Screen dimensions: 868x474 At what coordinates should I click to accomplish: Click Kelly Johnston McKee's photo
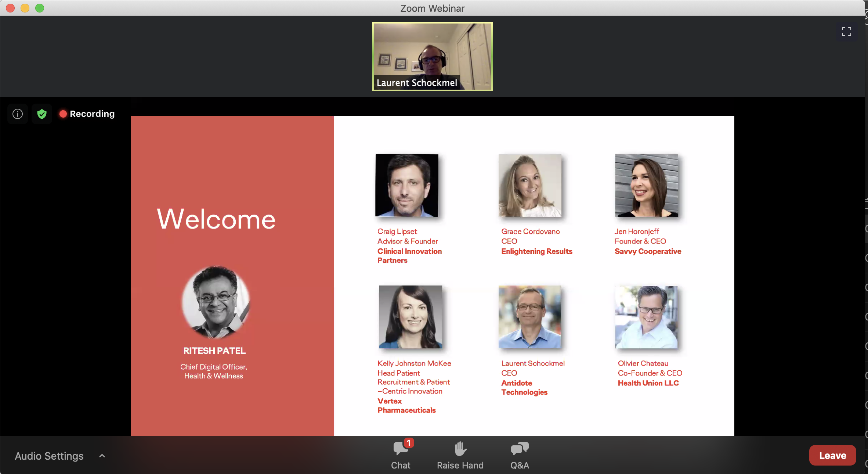click(411, 317)
